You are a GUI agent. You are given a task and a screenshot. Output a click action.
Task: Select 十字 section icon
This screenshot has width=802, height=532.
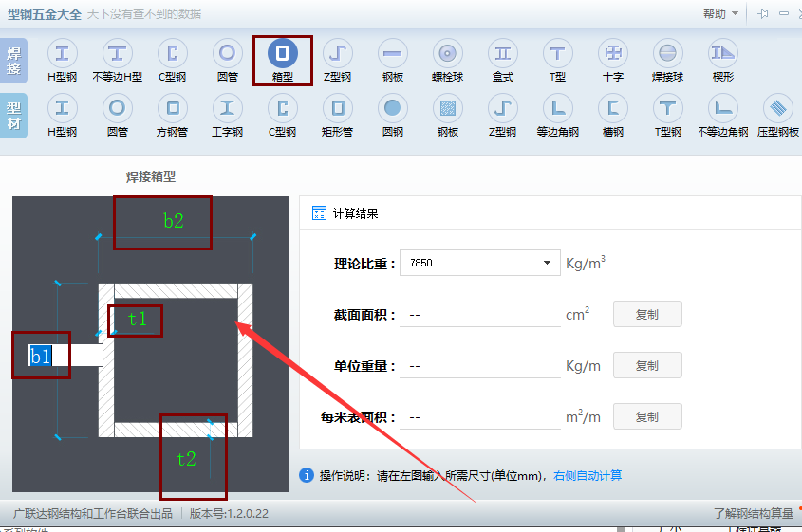(613, 53)
